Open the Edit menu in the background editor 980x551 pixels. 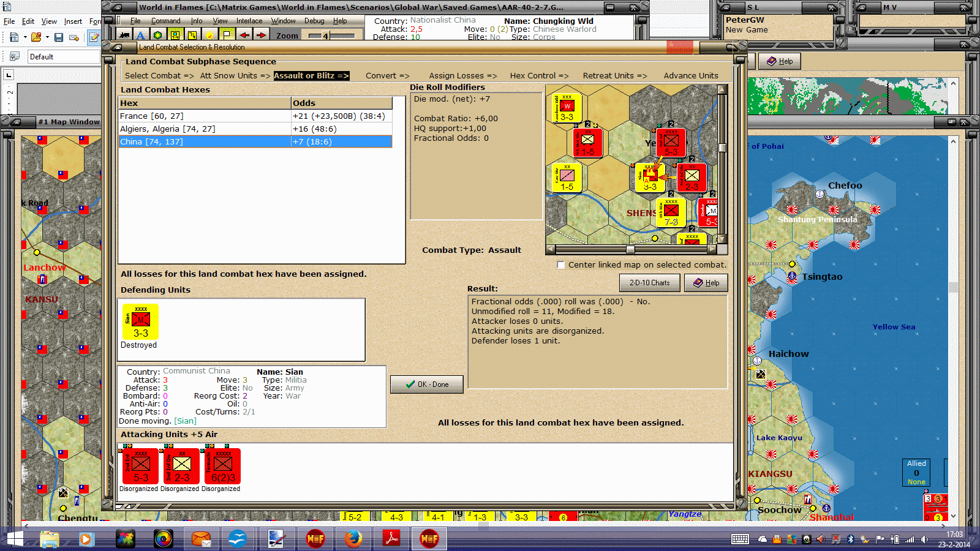28,21
